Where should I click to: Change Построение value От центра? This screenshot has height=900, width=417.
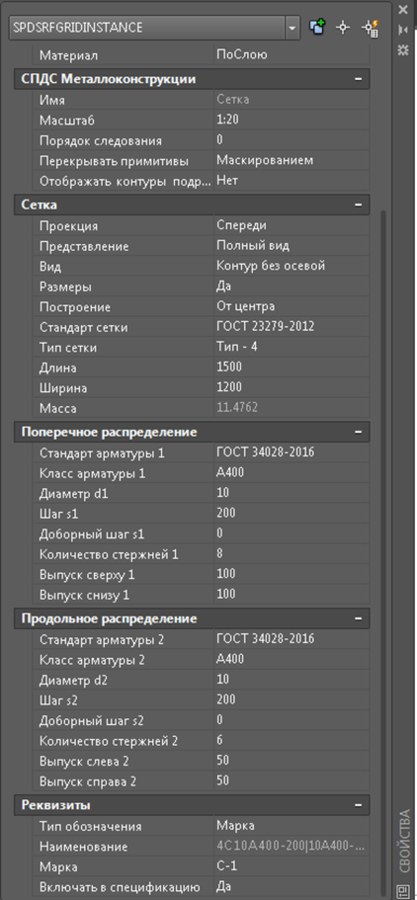tap(291, 306)
